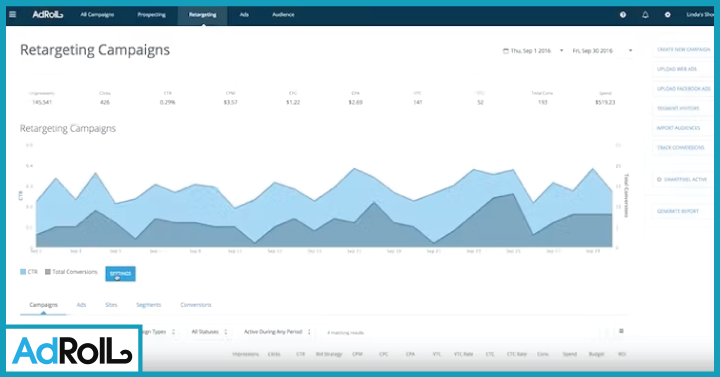The image size is (720, 377).
Task: Switch to the Campaigns tab
Action: [x=44, y=305]
